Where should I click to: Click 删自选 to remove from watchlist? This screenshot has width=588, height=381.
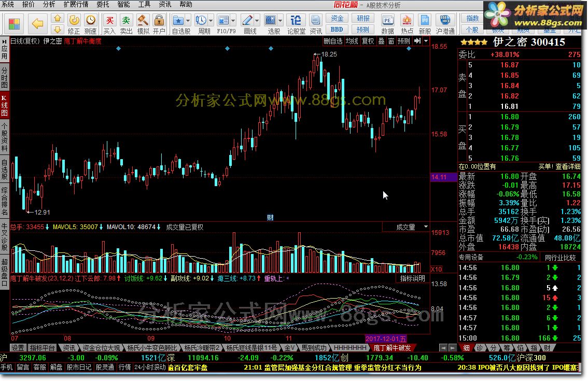pyautogui.click(x=333, y=41)
